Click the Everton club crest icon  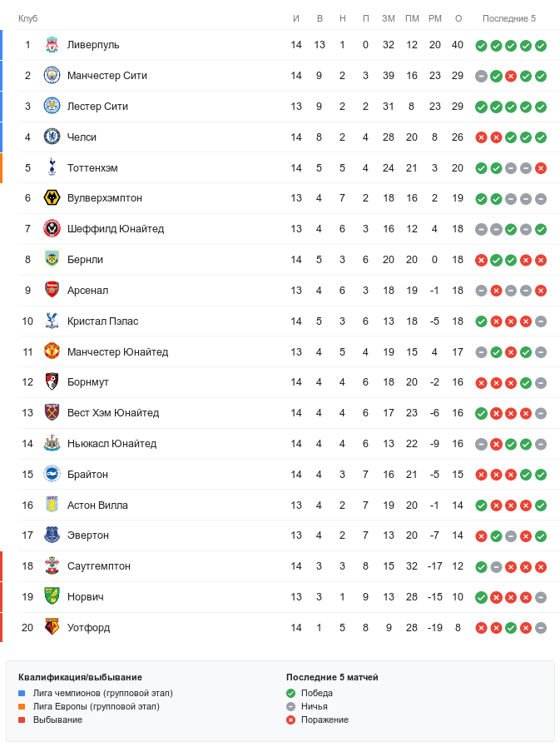(x=52, y=535)
